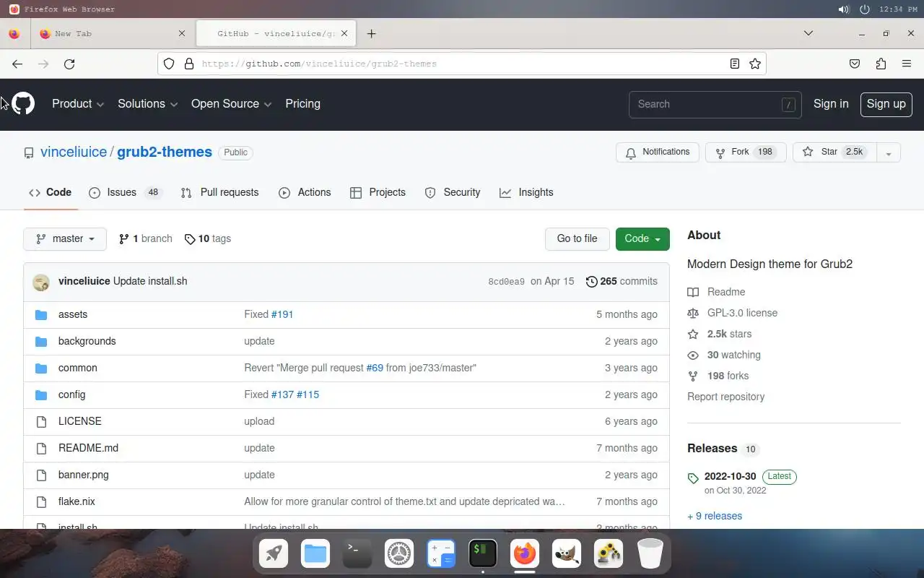Switch to the Actions tab
This screenshot has width=924, height=578.
click(x=305, y=192)
